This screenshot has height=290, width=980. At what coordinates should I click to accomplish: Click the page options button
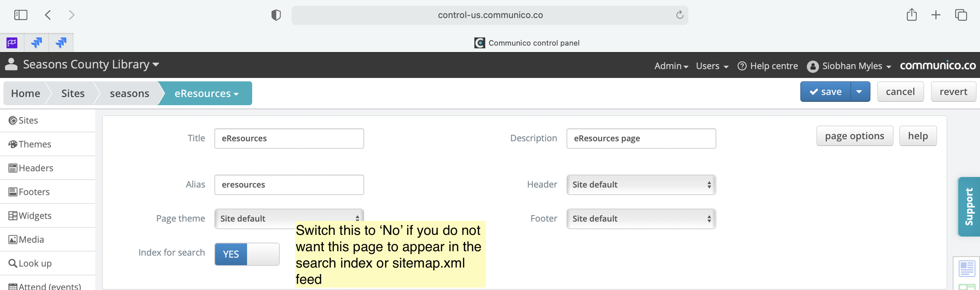click(855, 136)
